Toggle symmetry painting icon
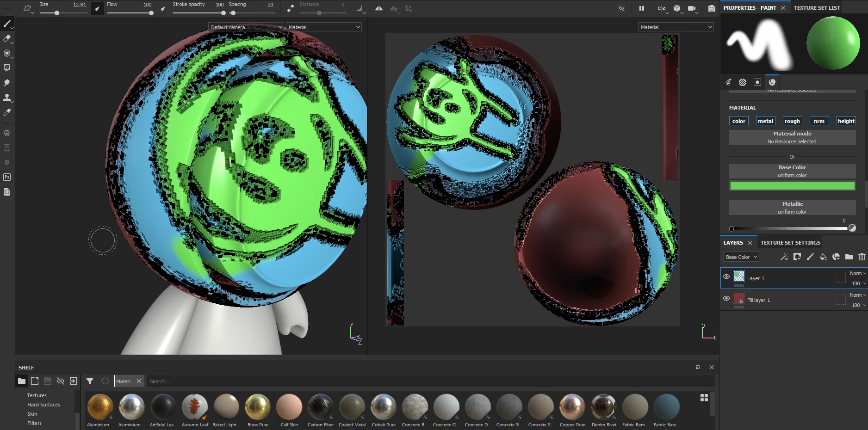 (379, 8)
